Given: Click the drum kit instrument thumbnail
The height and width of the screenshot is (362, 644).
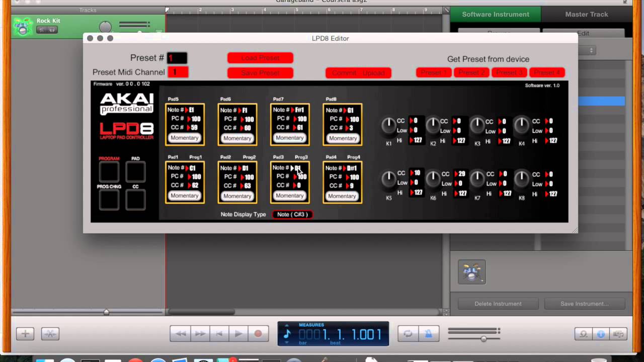Looking at the screenshot, I should pos(472,272).
